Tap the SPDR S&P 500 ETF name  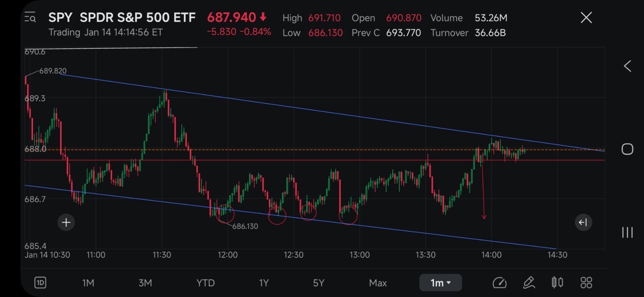[x=138, y=18]
